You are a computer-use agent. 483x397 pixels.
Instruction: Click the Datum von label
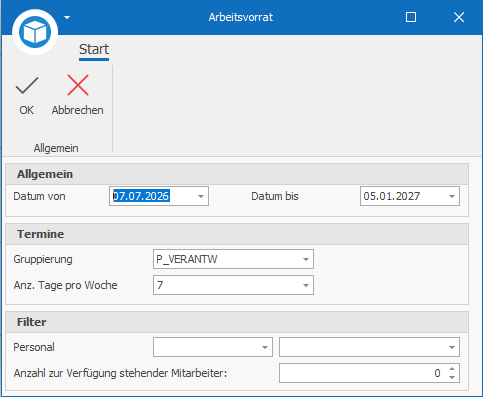pos(39,196)
